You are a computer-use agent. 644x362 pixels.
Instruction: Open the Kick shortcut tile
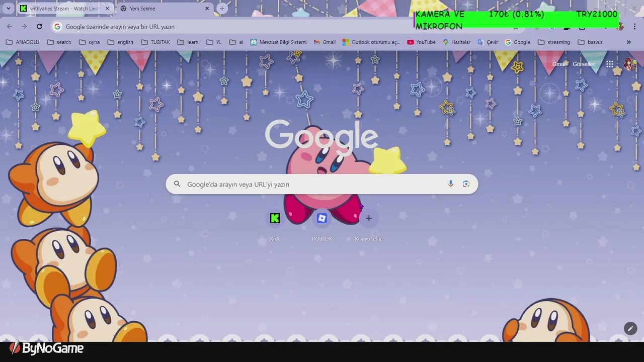click(x=275, y=224)
